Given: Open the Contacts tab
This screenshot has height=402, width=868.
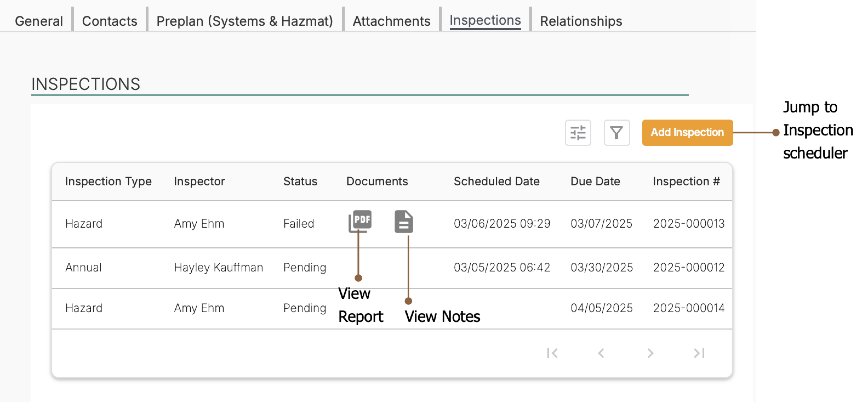Looking at the screenshot, I should [x=110, y=21].
